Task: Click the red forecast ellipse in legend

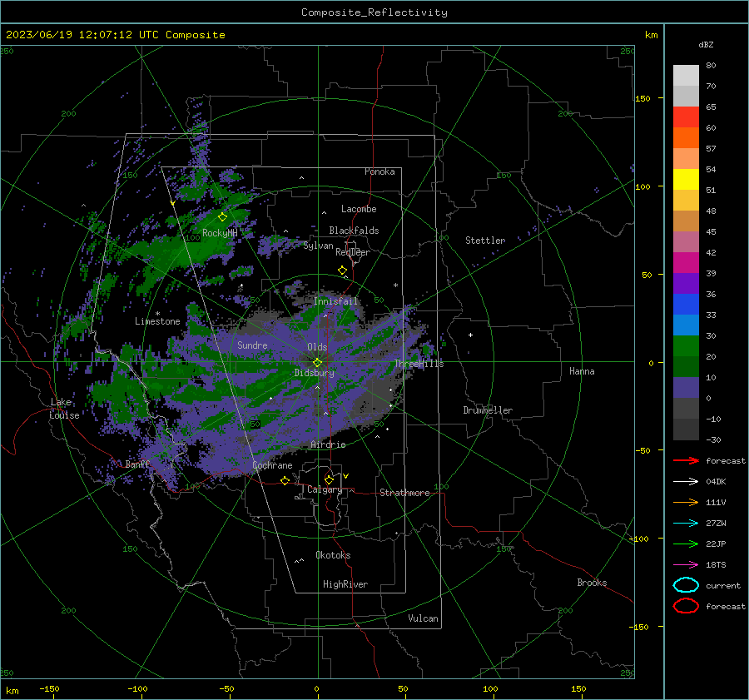Action: click(x=686, y=606)
